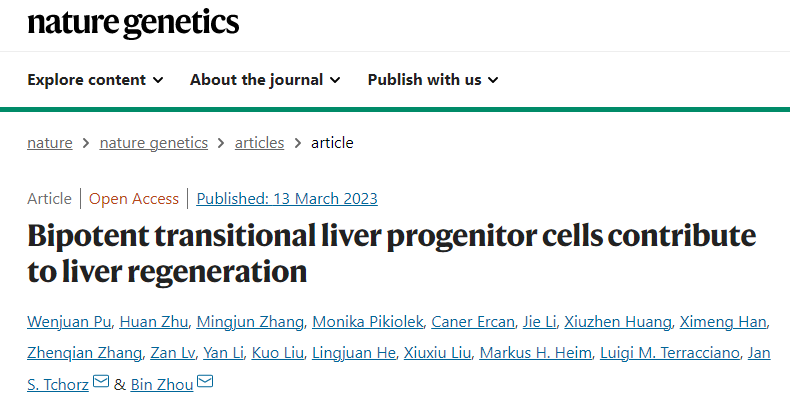Open articles breadcrumb link
This screenshot has width=790, height=408.
click(259, 143)
